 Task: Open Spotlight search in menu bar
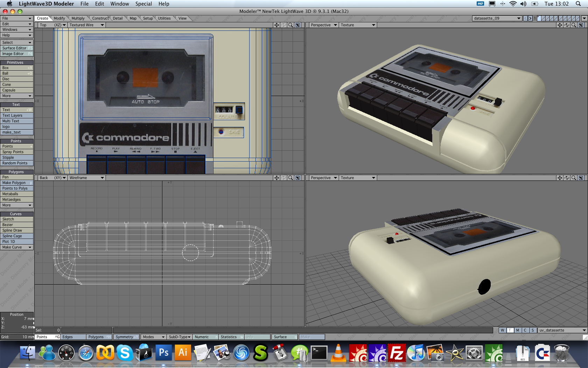pos(578,4)
